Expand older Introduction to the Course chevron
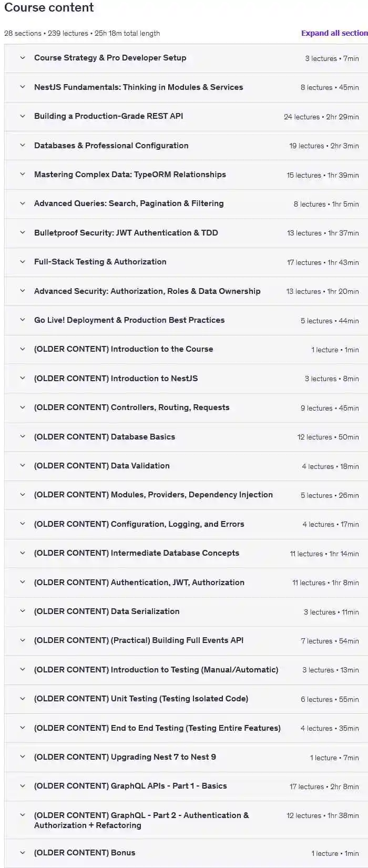 23,349
